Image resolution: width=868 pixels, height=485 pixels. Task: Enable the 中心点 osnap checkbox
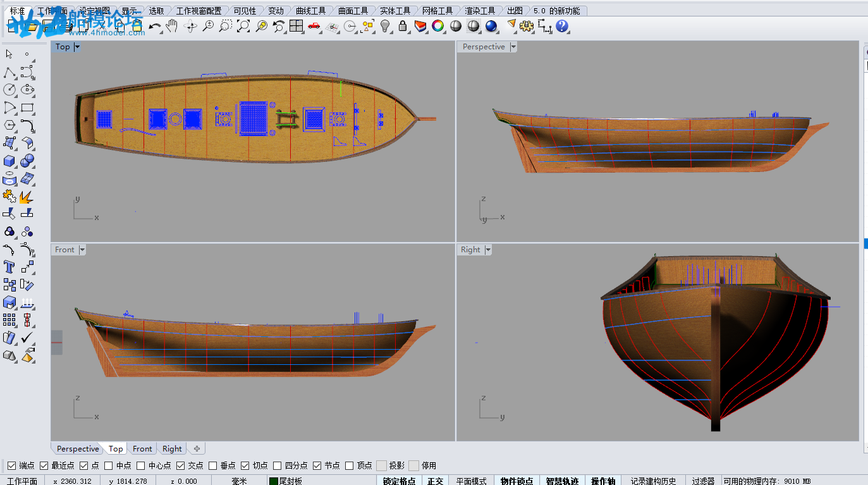click(141, 465)
